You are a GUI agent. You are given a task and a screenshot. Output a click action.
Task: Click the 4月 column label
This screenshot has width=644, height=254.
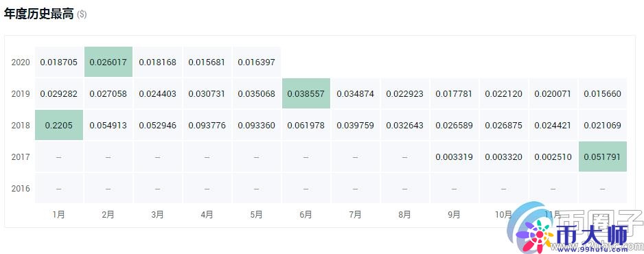coord(207,215)
